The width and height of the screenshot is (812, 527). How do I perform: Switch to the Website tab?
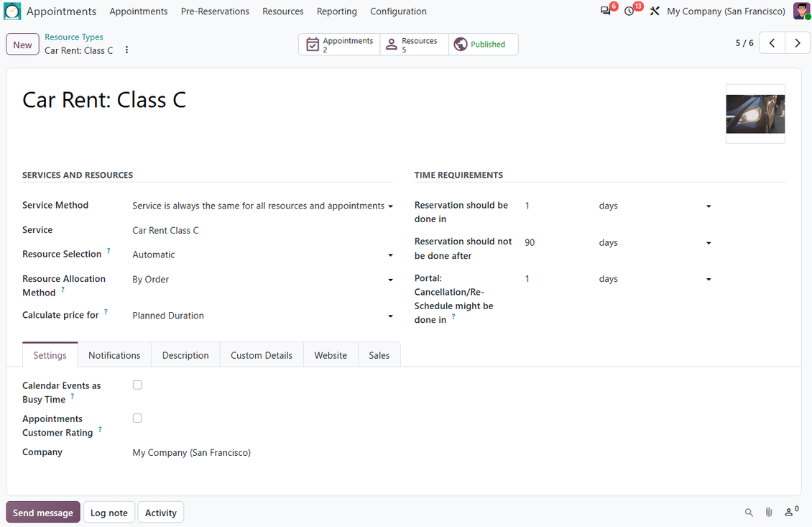pyautogui.click(x=331, y=355)
